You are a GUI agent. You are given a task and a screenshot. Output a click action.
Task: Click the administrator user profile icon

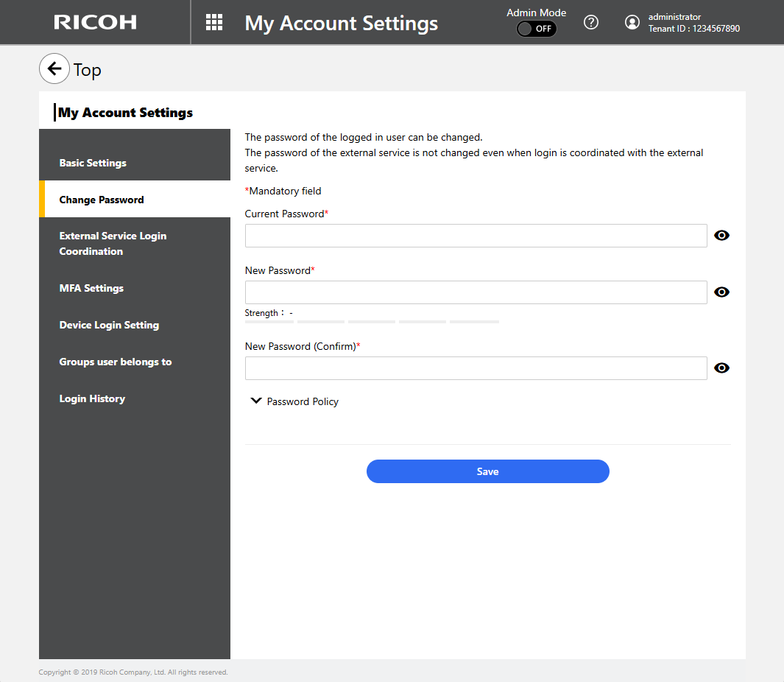[x=632, y=22]
